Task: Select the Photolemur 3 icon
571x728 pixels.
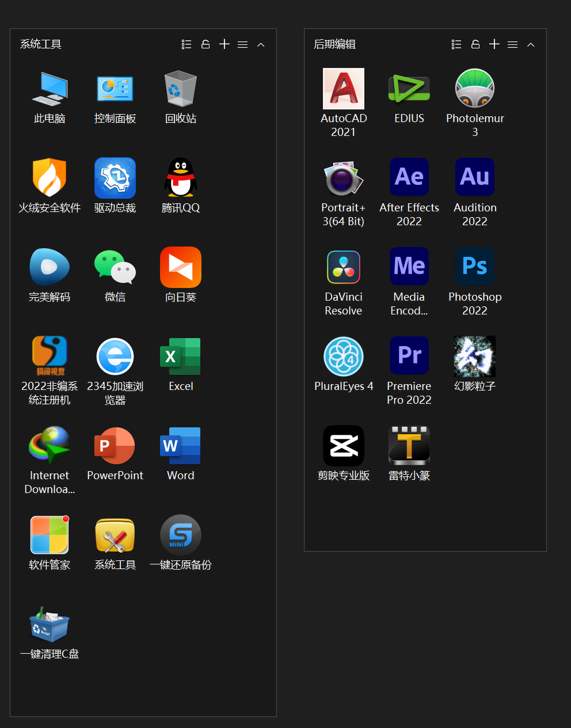Action: pyautogui.click(x=475, y=89)
